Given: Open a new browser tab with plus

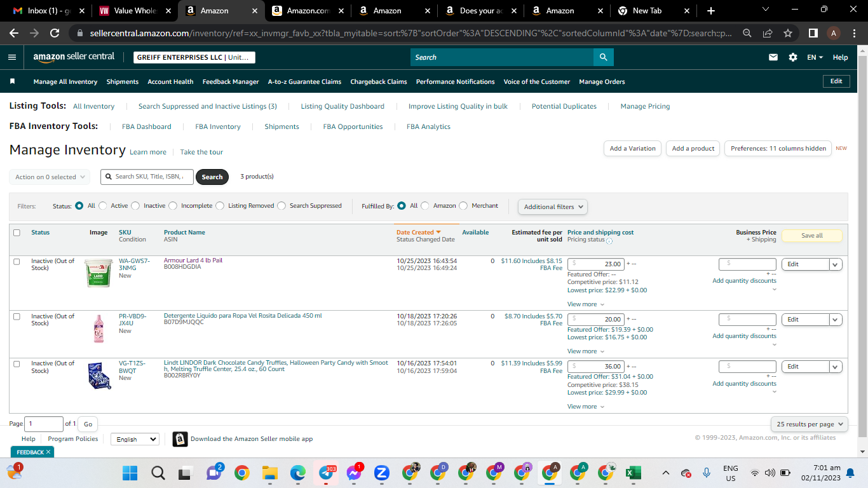Looking at the screenshot, I should pyautogui.click(x=710, y=11).
